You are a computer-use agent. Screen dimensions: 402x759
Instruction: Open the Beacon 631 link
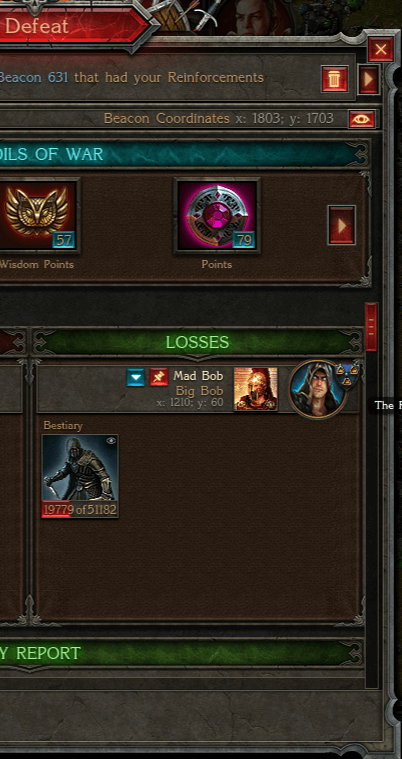coord(34,77)
